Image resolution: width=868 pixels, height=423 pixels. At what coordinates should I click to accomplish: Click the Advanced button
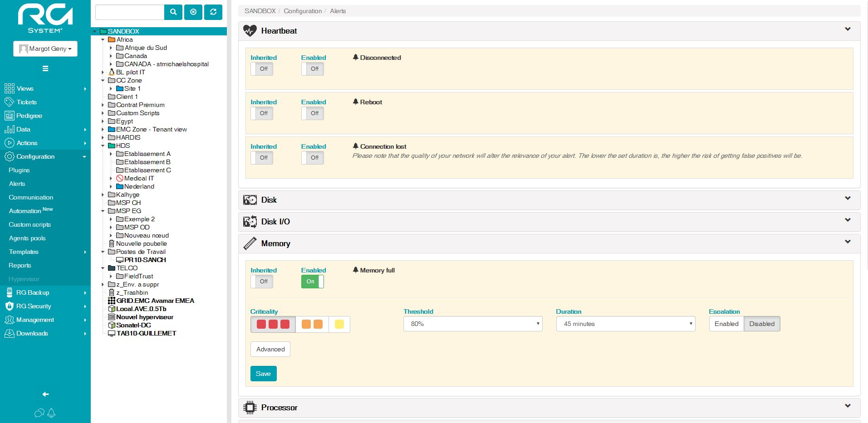[270, 349]
